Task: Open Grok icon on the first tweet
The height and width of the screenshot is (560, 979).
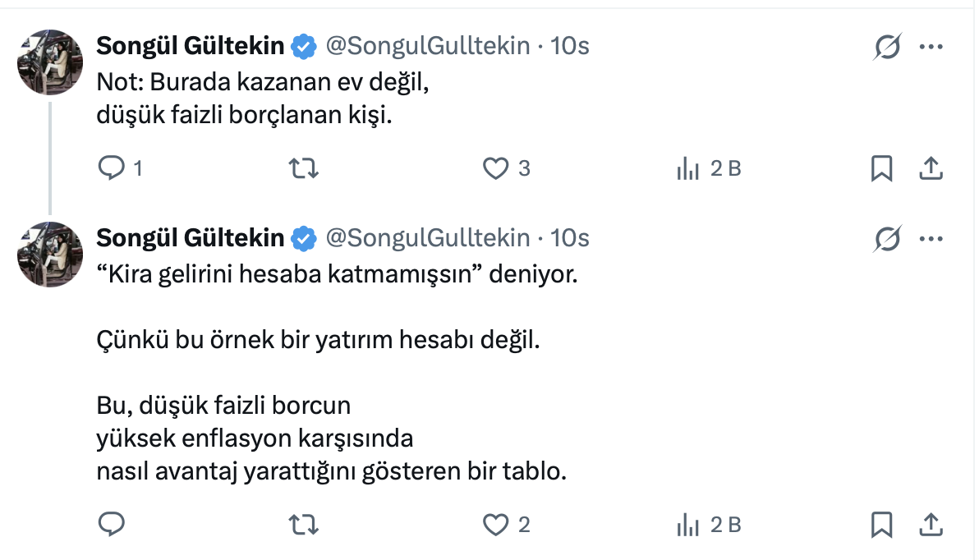Action: click(887, 47)
